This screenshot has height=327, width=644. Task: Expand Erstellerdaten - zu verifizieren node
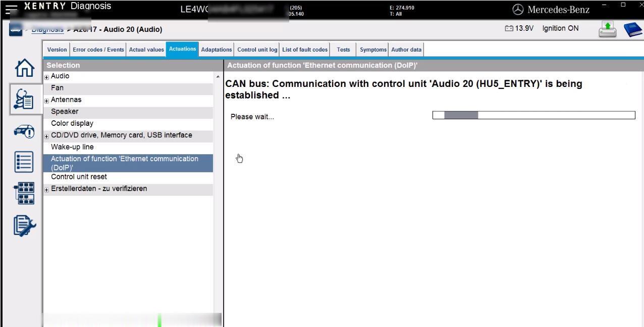(x=47, y=189)
